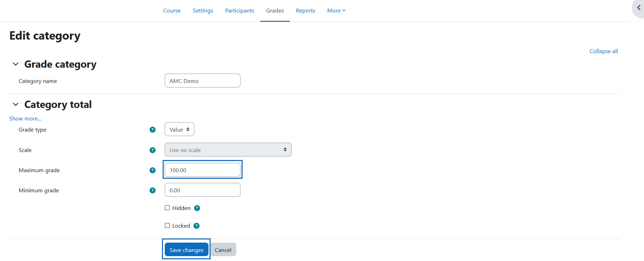644x261 pixels.
Task: Collapse the Grade category section
Action: click(15, 64)
